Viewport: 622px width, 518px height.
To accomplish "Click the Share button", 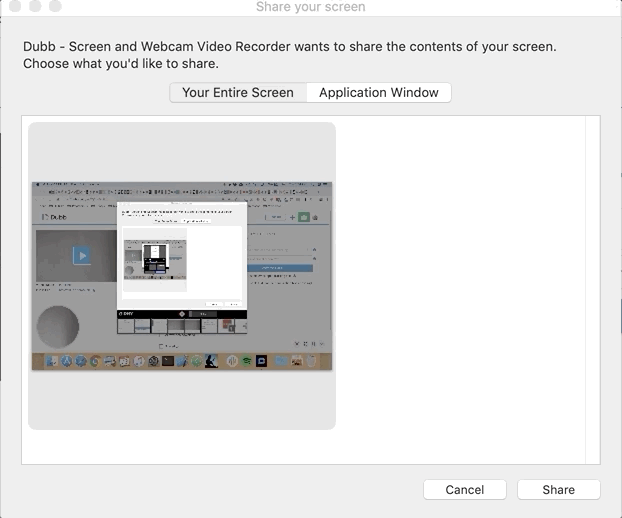I will 559,489.
